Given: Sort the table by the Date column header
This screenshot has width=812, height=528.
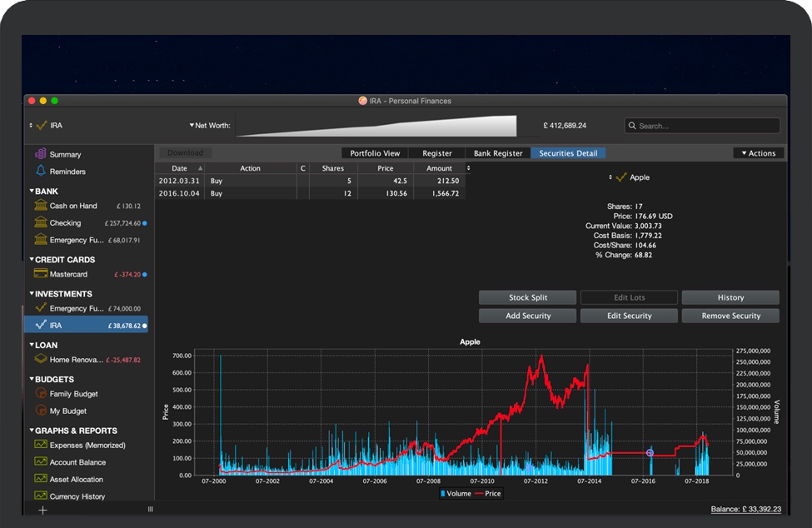Looking at the screenshot, I should (179, 168).
